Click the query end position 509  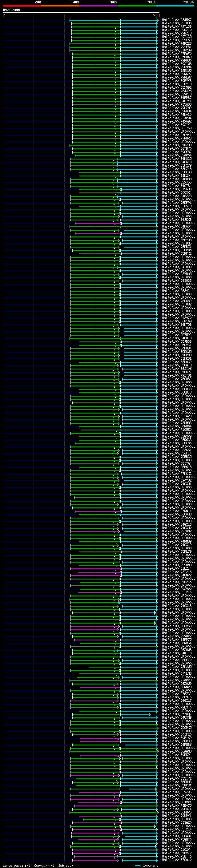tap(155, 15)
